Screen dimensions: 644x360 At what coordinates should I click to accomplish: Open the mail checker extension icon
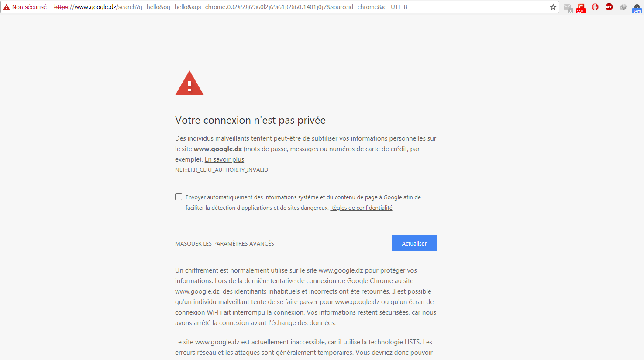(x=568, y=8)
